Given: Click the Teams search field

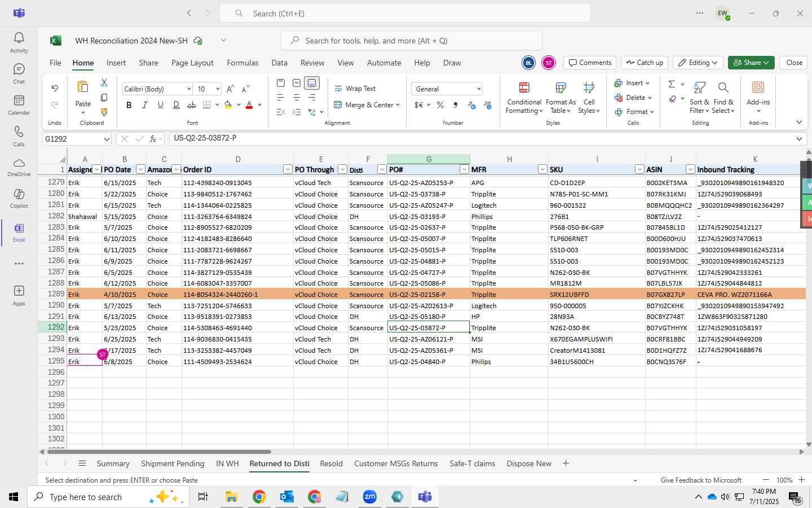Looking at the screenshot, I should click(x=405, y=13).
